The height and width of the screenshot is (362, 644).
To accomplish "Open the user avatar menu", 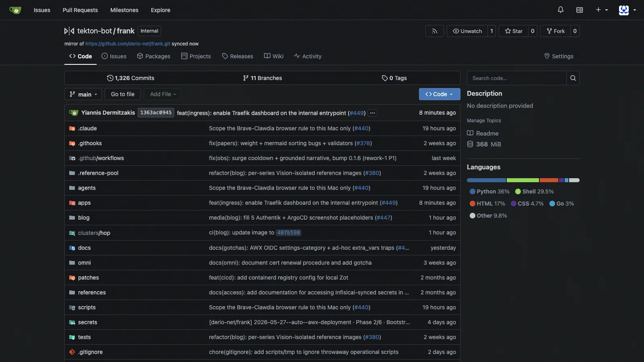I will click(x=627, y=10).
